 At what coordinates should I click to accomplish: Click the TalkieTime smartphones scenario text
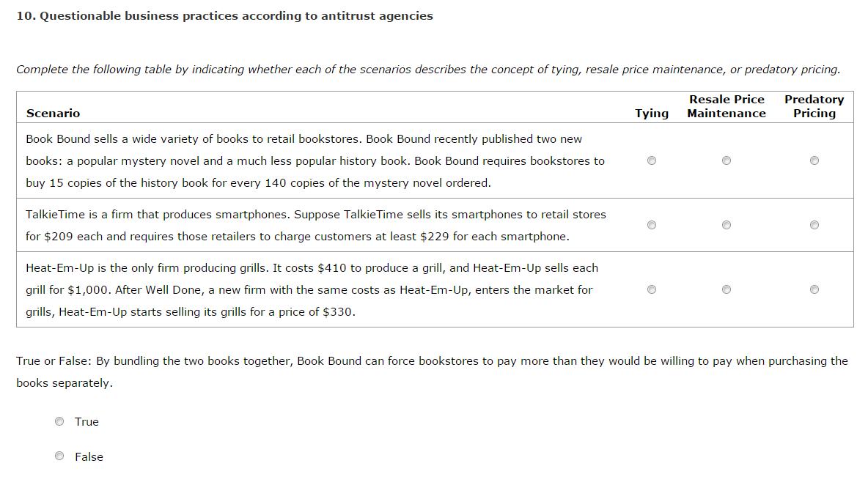[315, 225]
